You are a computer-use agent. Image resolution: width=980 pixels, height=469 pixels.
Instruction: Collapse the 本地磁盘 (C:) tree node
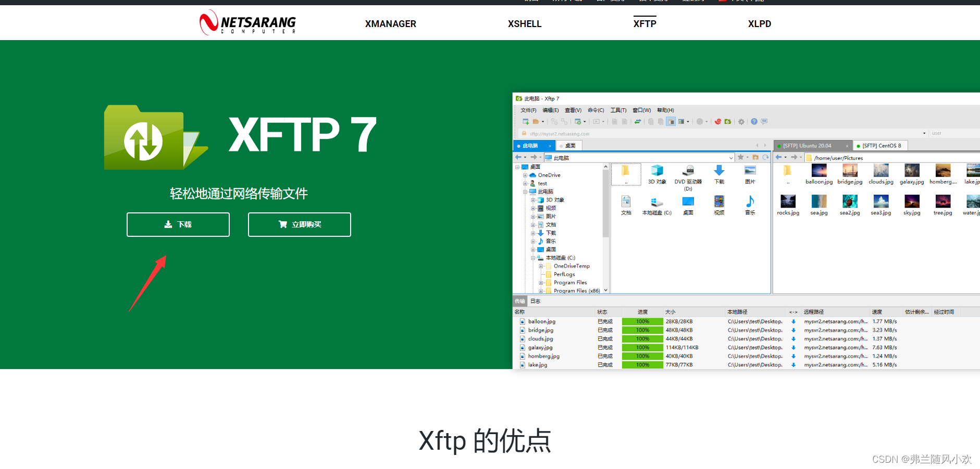coord(533,258)
